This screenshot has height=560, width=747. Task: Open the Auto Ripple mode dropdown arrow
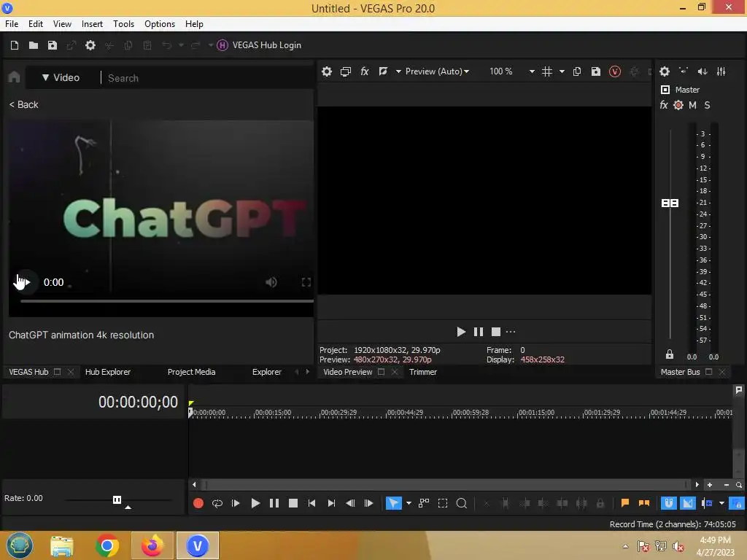click(x=721, y=503)
